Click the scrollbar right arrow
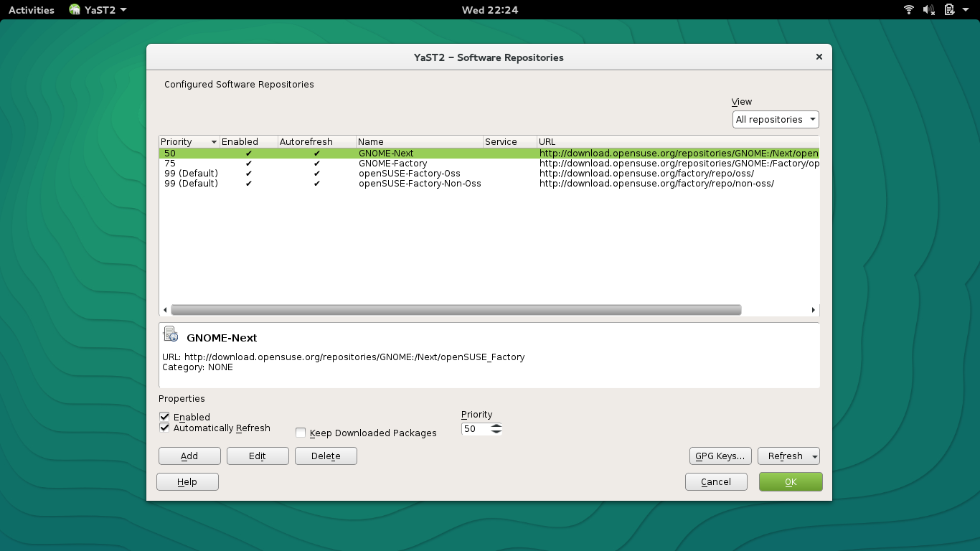This screenshot has width=980, height=551. coord(814,310)
